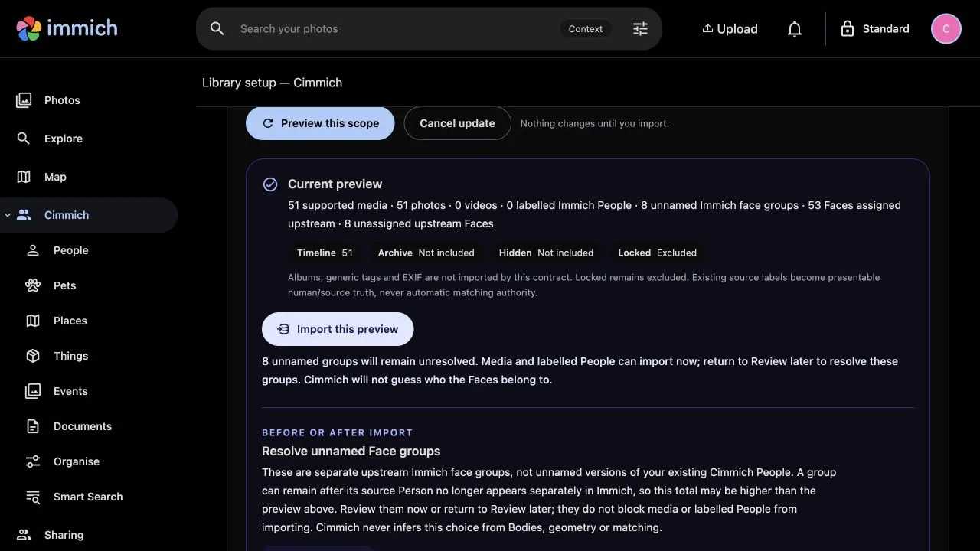Click Cancel update button
Image resolution: width=980 pixels, height=551 pixels.
pyautogui.click(x=457, y=123)
